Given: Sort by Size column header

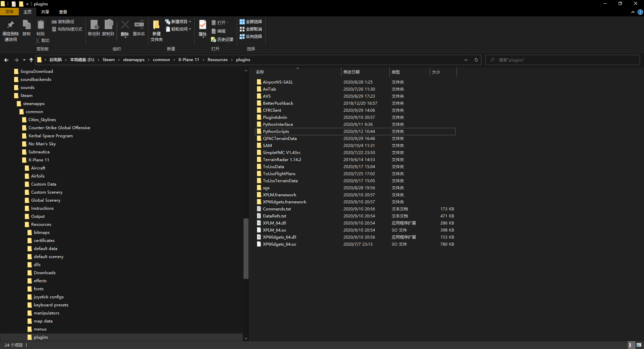Looking at the screenshot, I should 443,72.
